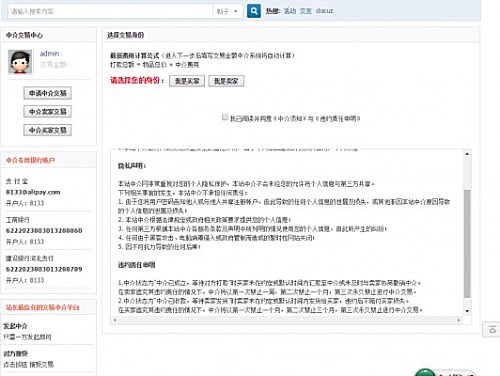Click the 中介买家交易 button
500x376 pixels.
[x=48, y=130]
